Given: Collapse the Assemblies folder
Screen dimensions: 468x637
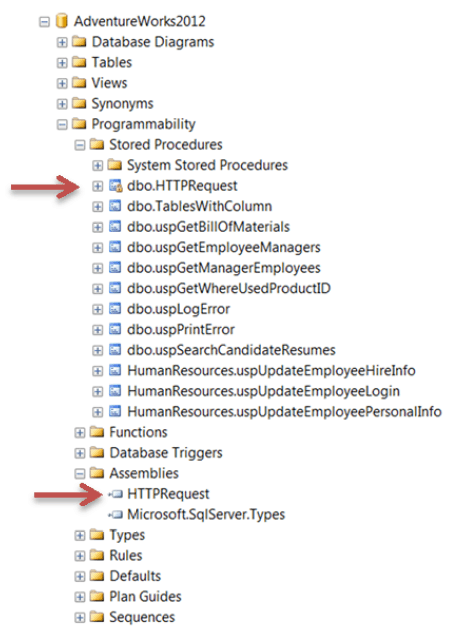Looking at the screenshot, I should tap(80, 473).
